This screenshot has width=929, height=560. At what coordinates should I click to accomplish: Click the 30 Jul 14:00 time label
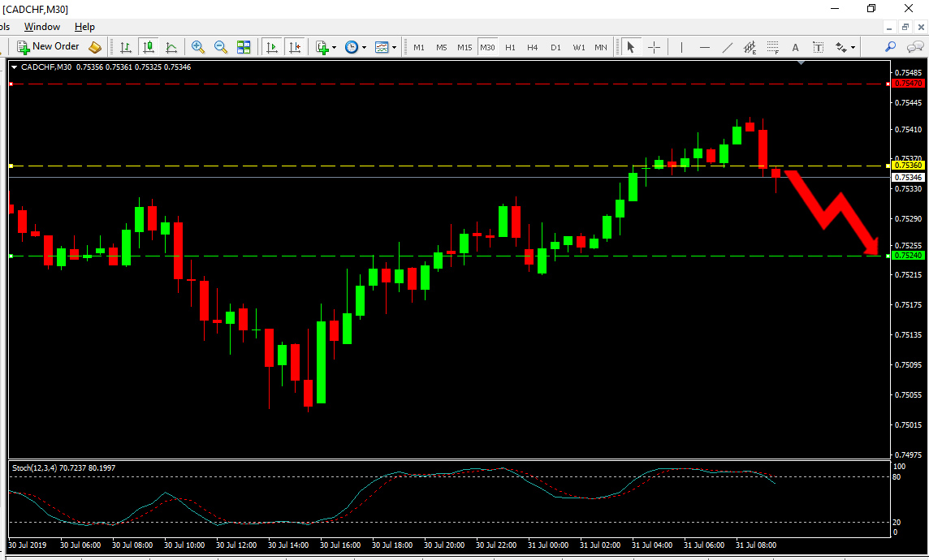pyautogui.click(x=288, y=545)
